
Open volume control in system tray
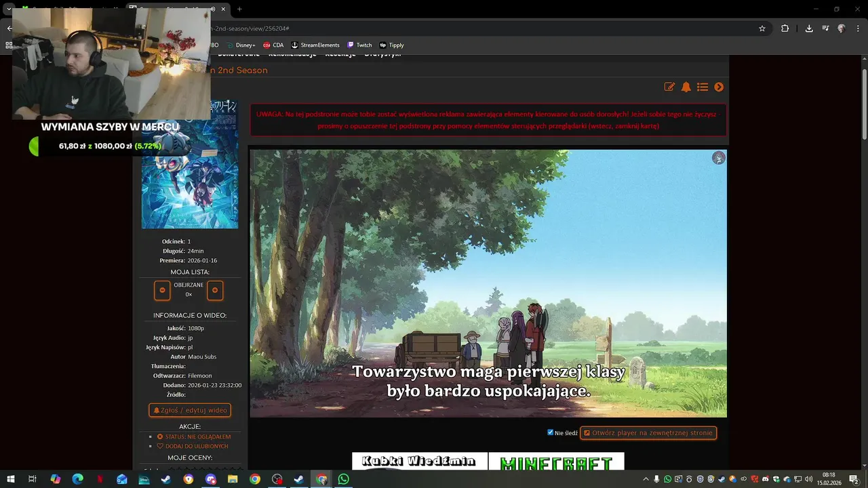(x=808, y=479)
